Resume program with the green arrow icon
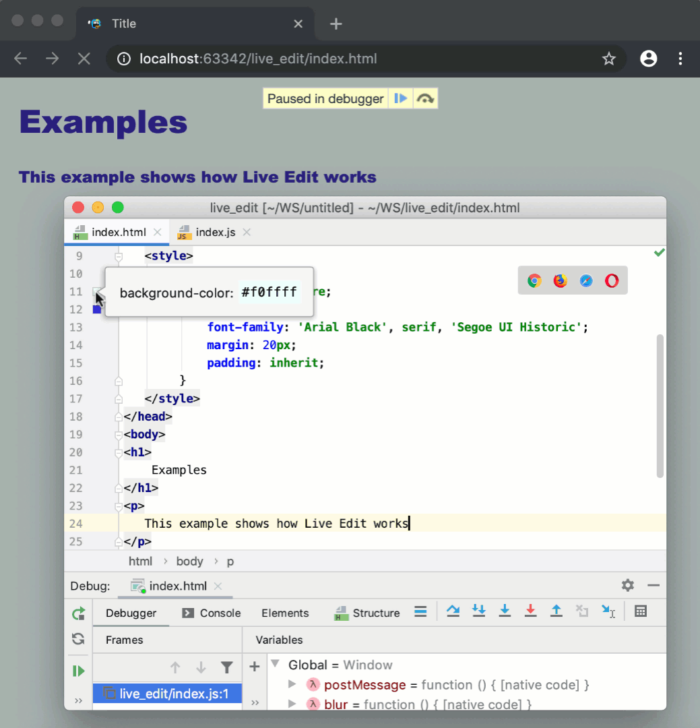 (77, 671)
